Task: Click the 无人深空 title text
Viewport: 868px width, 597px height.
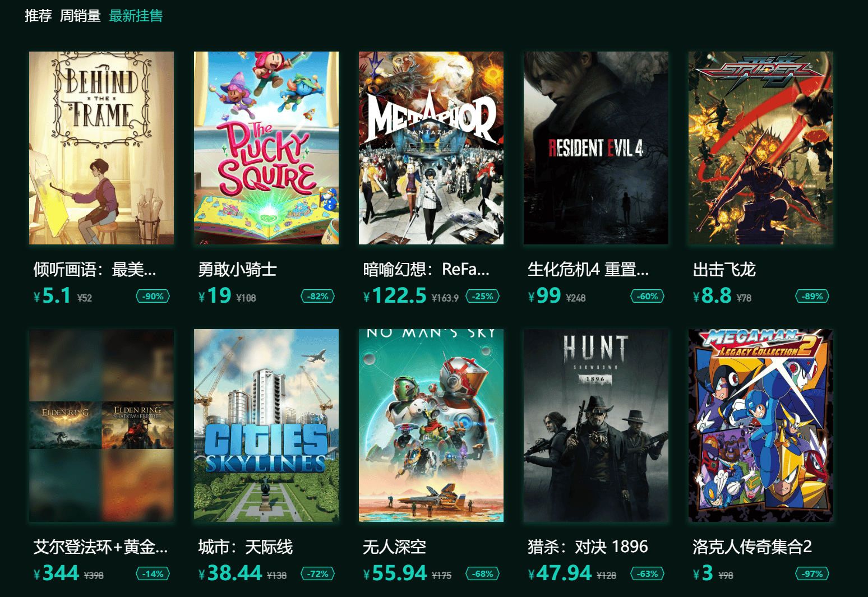Action: point(395,547)
